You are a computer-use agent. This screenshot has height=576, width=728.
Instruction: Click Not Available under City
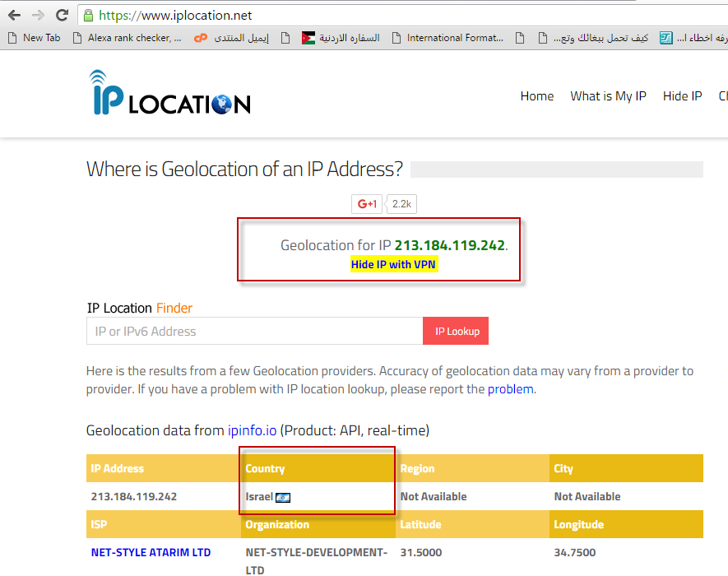(587, 496)
